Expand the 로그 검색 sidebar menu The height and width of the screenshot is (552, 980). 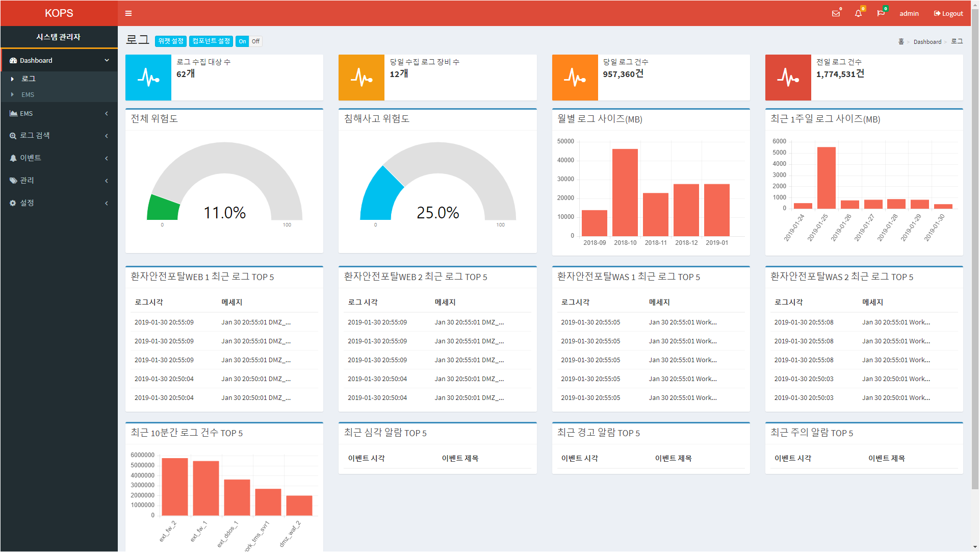(59, 136)
